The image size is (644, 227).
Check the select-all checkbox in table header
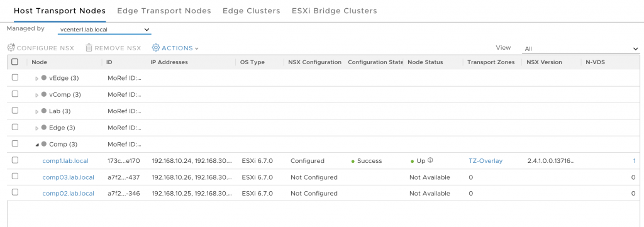(15, 62)
